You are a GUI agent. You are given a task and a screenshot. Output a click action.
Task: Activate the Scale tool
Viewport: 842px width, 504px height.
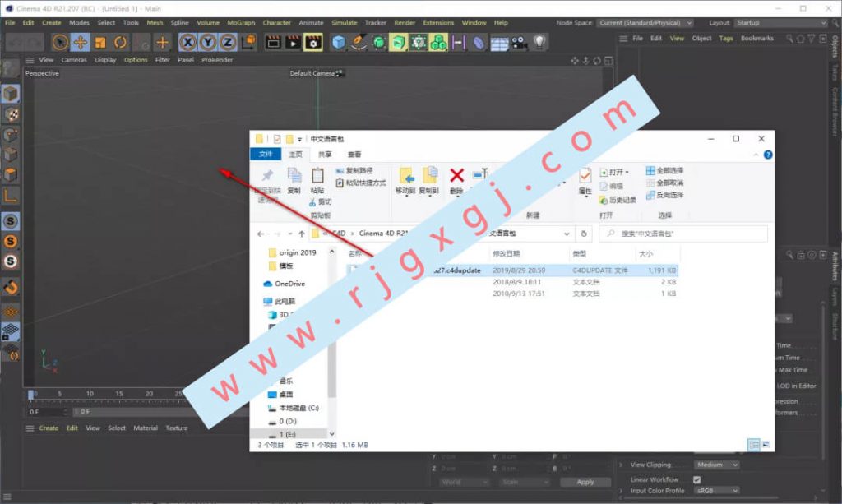tap(100, 42)
